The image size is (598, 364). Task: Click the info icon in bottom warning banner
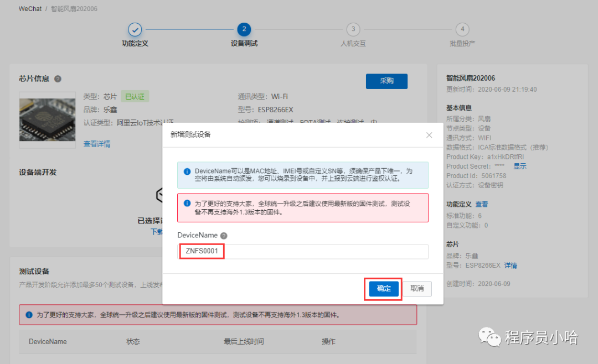pos(29,315)
